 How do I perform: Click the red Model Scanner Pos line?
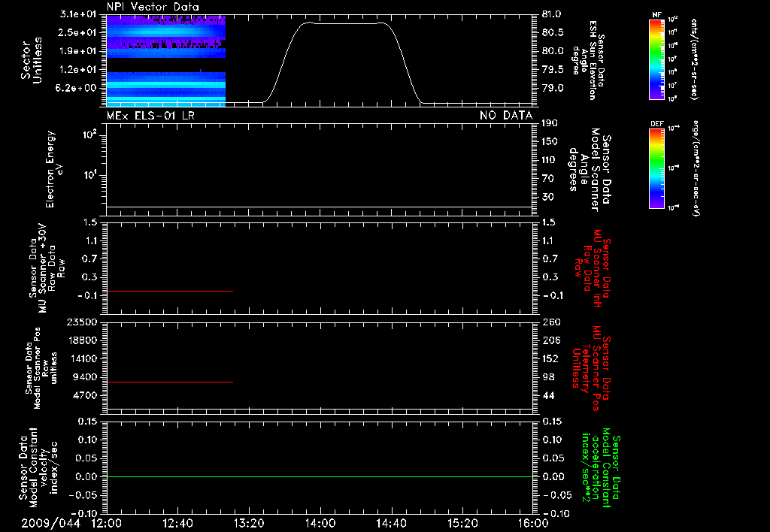[x=170, y=382]
